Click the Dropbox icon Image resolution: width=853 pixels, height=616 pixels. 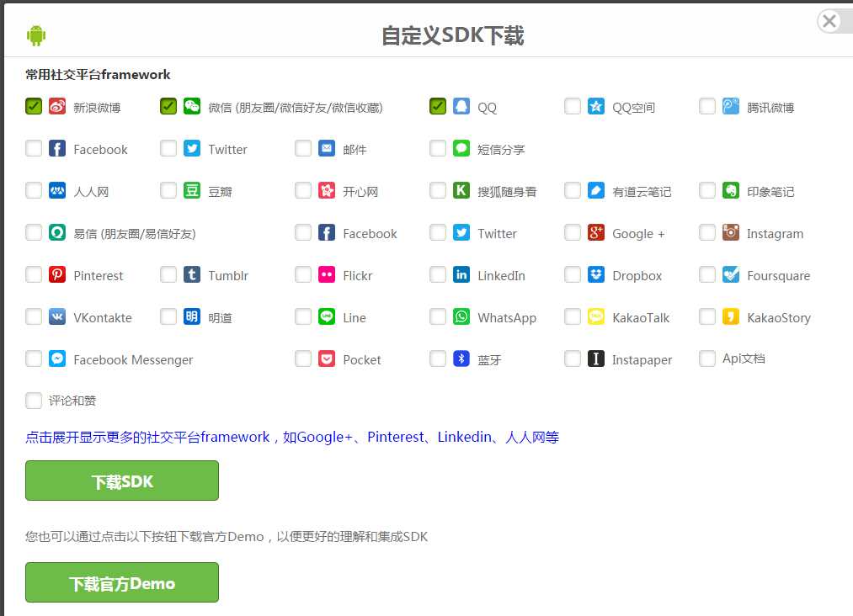point(595,274)
